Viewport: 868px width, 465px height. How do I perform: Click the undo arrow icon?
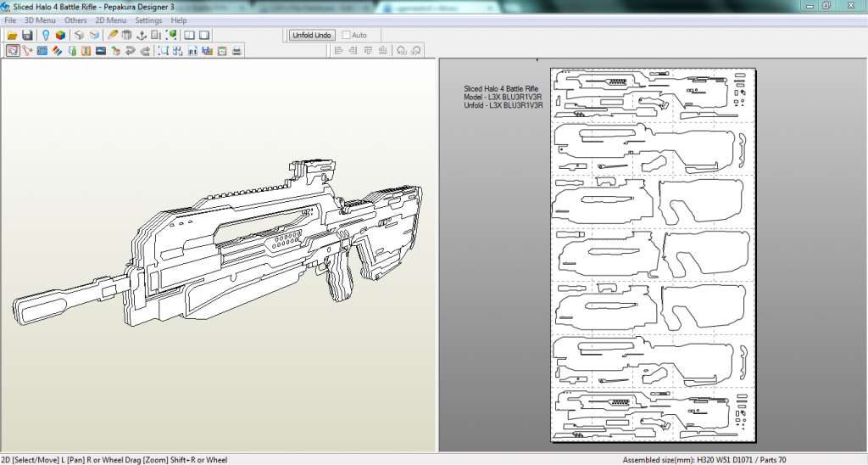pos(130,51)
